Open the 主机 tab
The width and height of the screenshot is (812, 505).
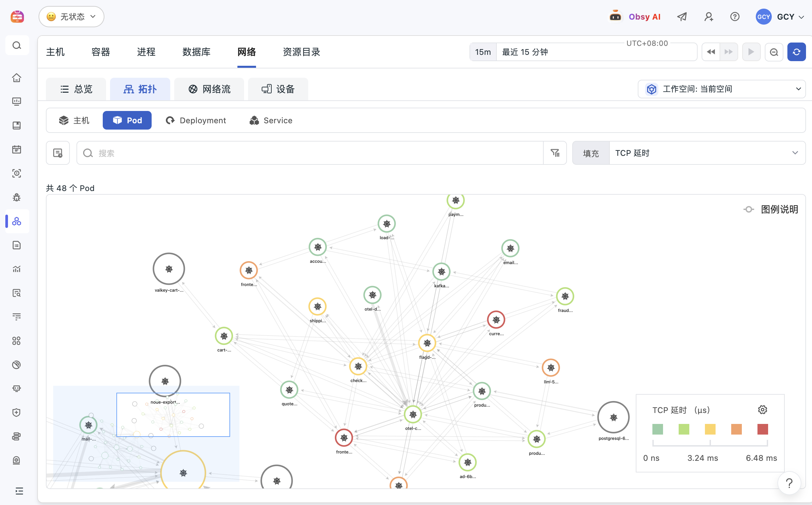(55, 52)
